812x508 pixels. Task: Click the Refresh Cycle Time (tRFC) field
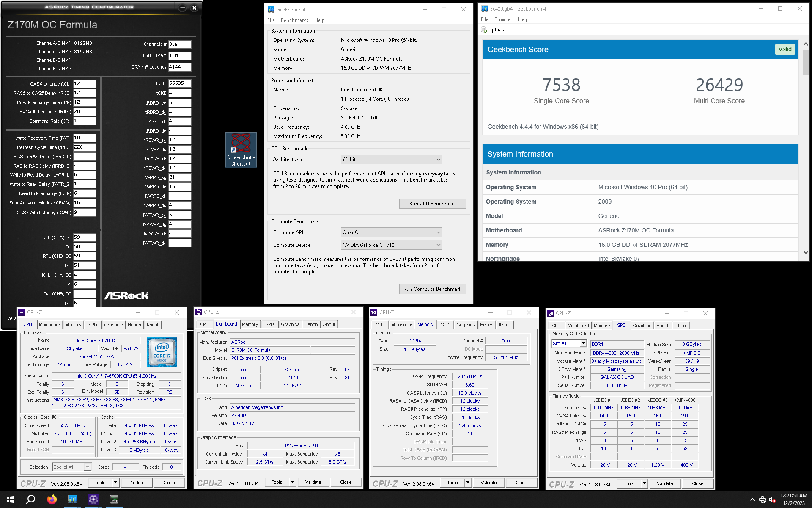point(85,147)
